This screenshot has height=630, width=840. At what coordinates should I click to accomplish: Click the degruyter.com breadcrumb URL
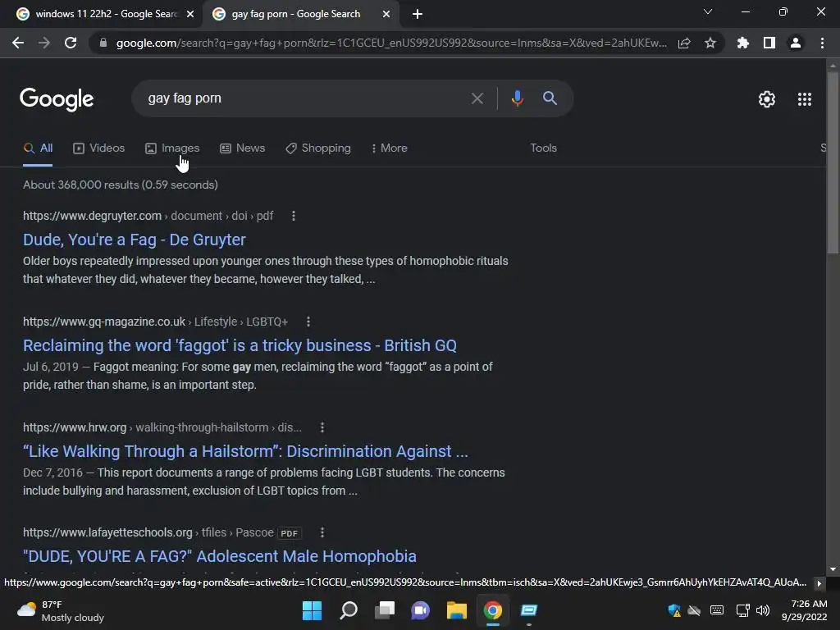pyautogui.click(x=148, y=216)
